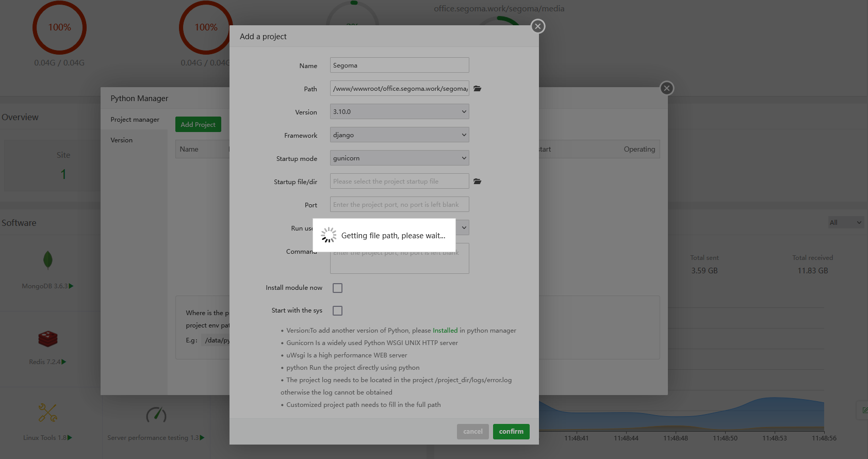Image resolution: width=868 pixels, height=459 pixels.
Task: Expand the Run user dropdown arrow
Action: pos(464,227)
